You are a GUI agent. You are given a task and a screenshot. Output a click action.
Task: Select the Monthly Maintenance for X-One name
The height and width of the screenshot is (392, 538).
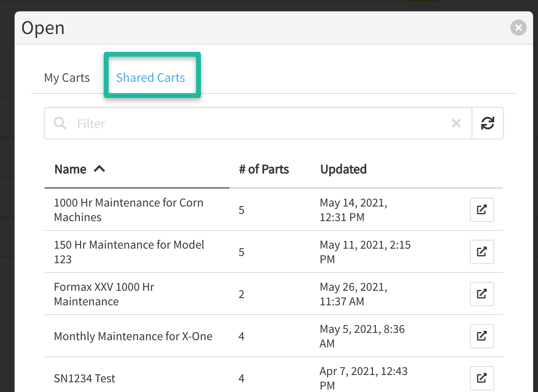tap(133, 336)
